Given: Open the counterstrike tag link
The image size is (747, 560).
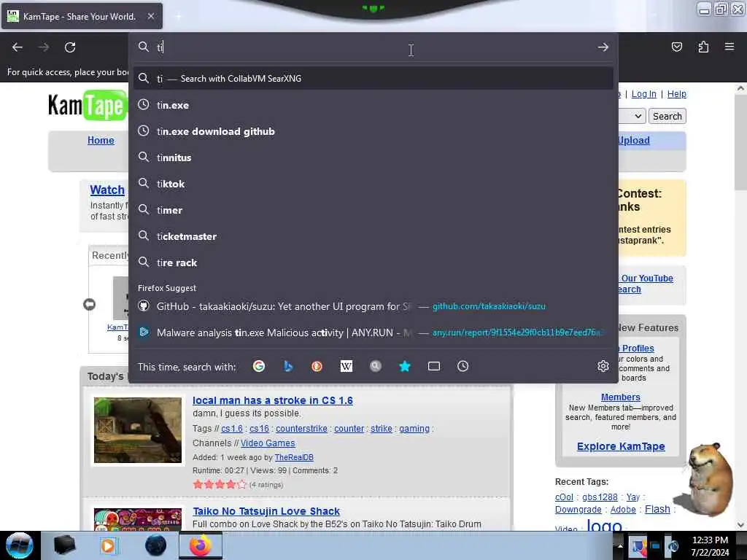Looking at the screenshot, I should [x=301, y=429].
